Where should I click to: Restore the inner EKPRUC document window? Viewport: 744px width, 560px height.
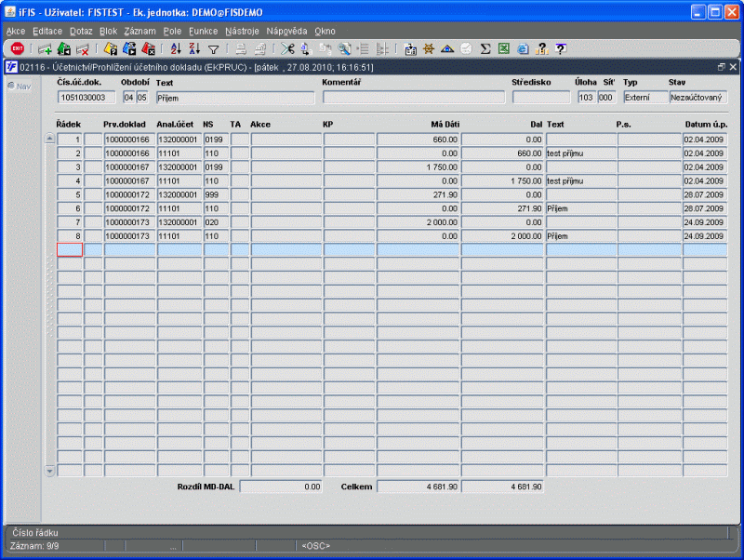(722, 67)
